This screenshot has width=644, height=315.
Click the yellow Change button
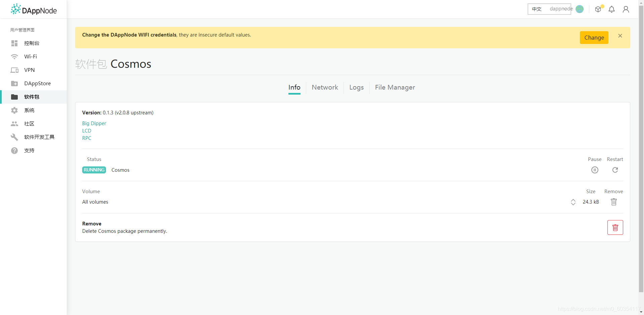[594, 38]
